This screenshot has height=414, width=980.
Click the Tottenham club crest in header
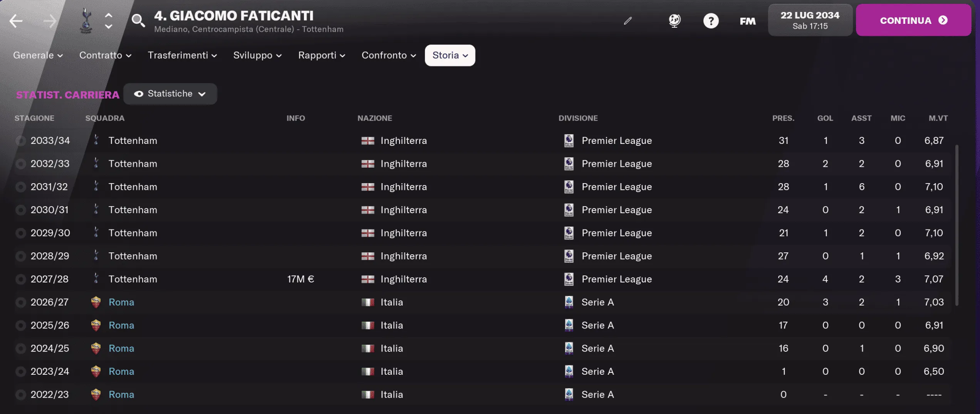click(x=86, y=20)
